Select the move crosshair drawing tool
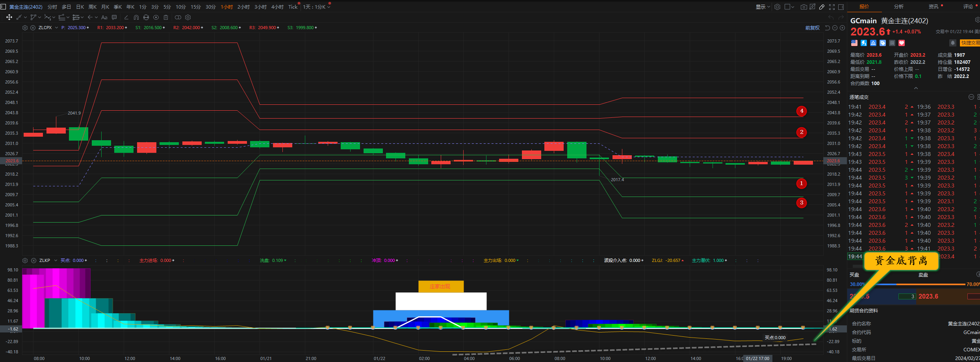The width and height of the screenshot is (980, 362). (9, 17)
